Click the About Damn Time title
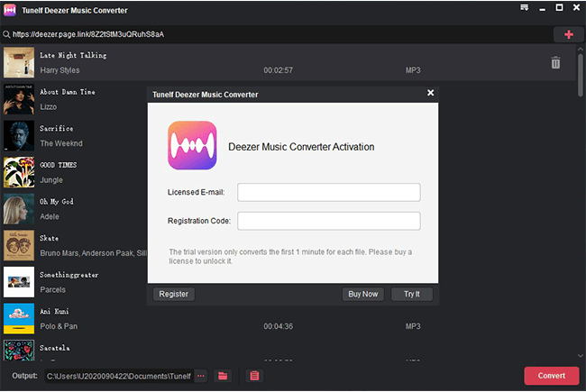The image size is (586, 392). coord(68,92)
